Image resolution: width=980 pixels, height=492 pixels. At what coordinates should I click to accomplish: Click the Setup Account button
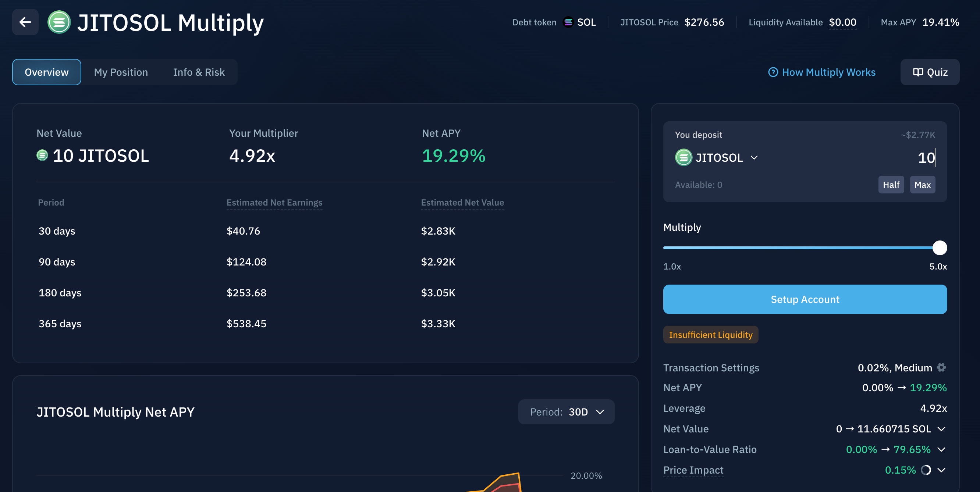pos(805,299)
